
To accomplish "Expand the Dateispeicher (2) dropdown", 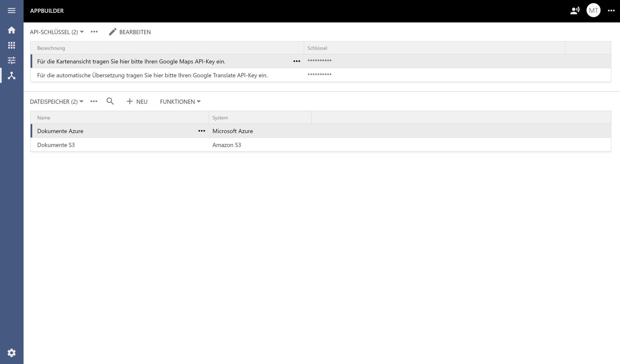I will click(x=57, y=102).
